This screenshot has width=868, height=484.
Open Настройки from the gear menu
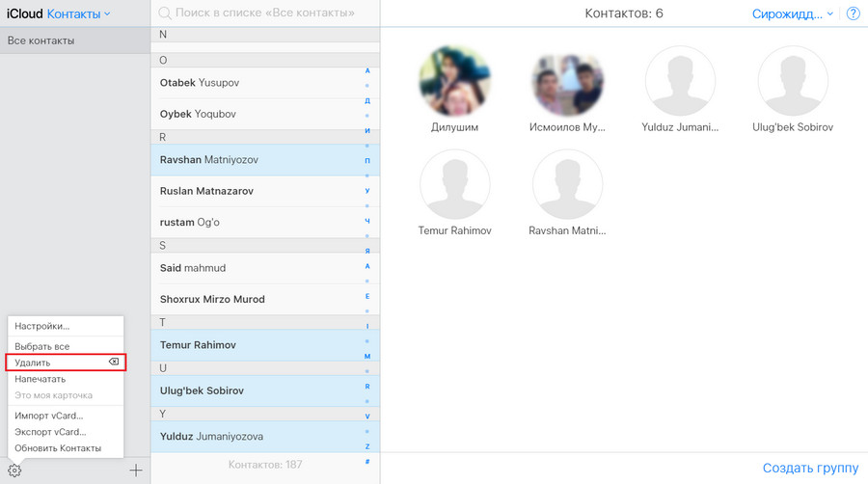pos(42,326)
